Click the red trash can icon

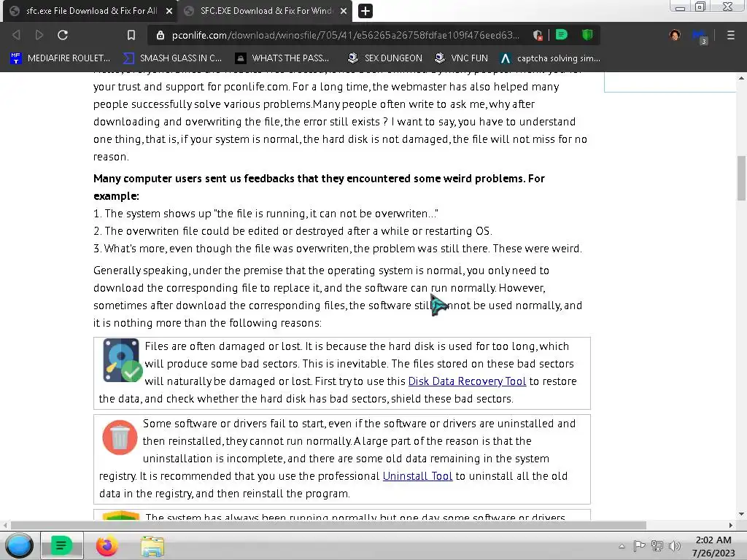point(120,437)
